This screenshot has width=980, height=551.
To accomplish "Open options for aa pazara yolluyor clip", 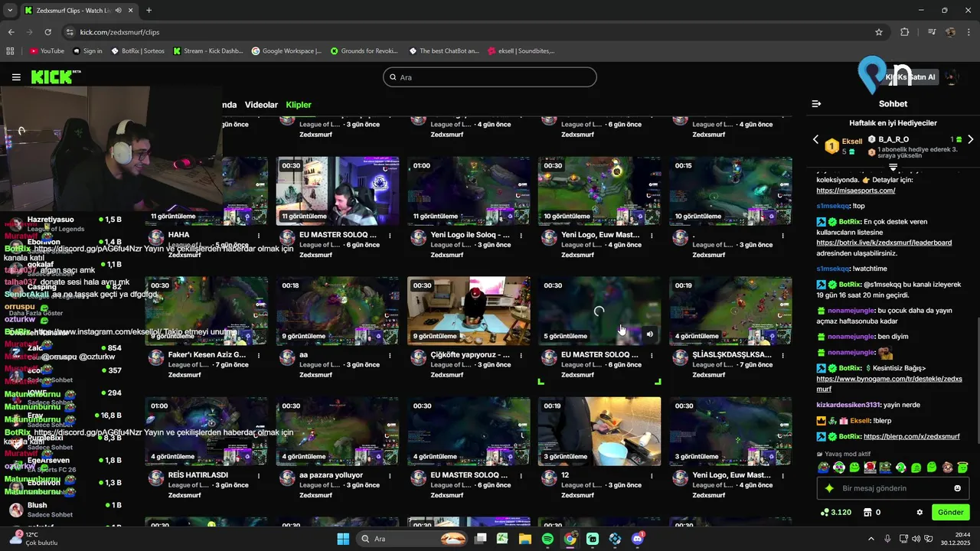I will coord(390,475).
